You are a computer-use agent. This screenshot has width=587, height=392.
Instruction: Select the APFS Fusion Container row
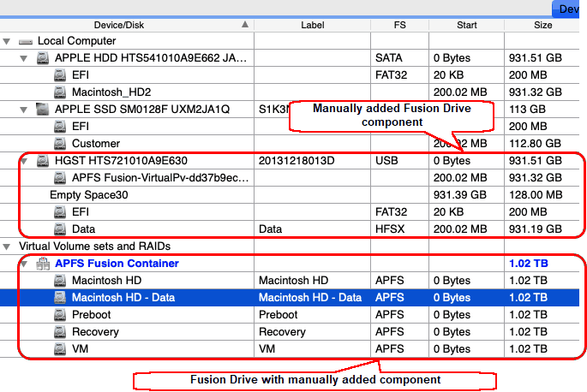[x=290, y=264]
